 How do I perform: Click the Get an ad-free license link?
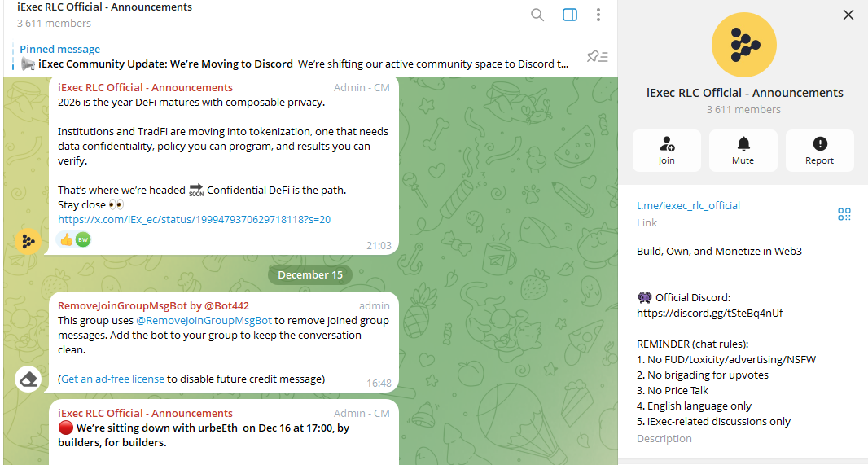112,379
